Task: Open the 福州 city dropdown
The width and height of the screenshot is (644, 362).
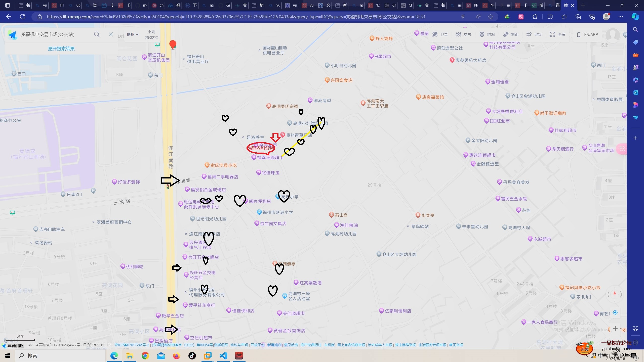Action: [132, 34]
